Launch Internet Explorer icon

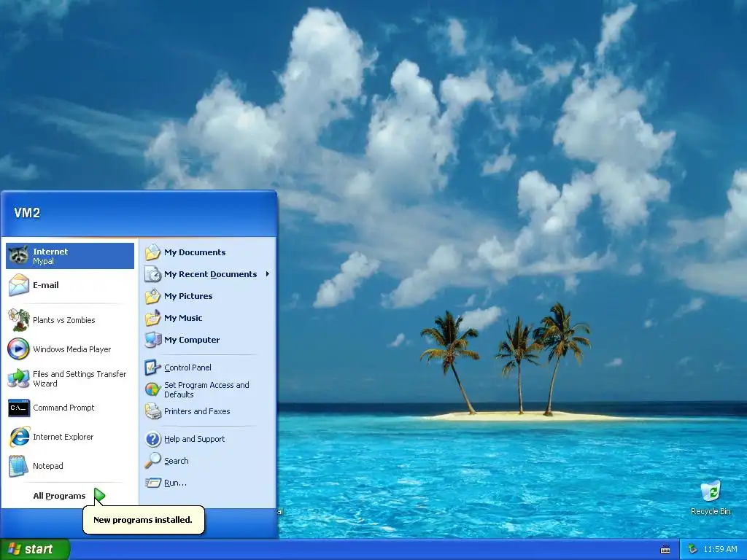pyautogui.click(x=19, y=437)
